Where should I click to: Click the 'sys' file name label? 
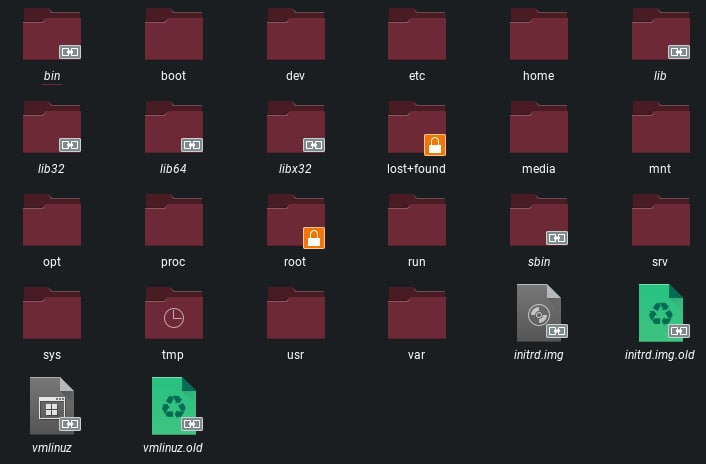52,356
